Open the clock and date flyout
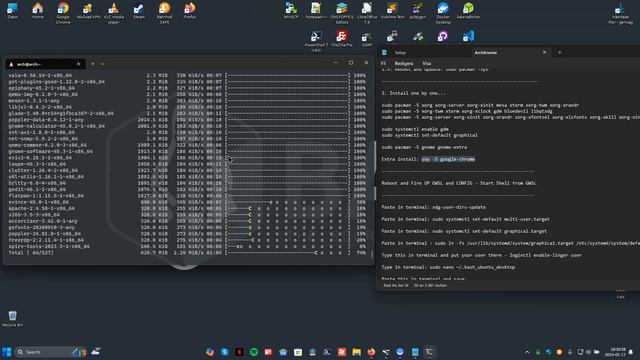Screen dimensions: 640x360 [617, 352]
